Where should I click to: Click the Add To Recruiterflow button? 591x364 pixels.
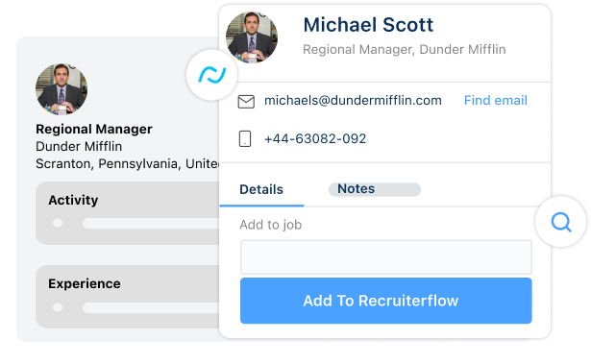coord(386,301)
